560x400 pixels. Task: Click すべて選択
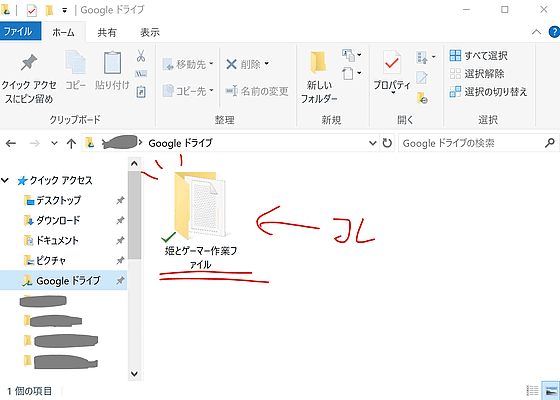tap(478, 55)
